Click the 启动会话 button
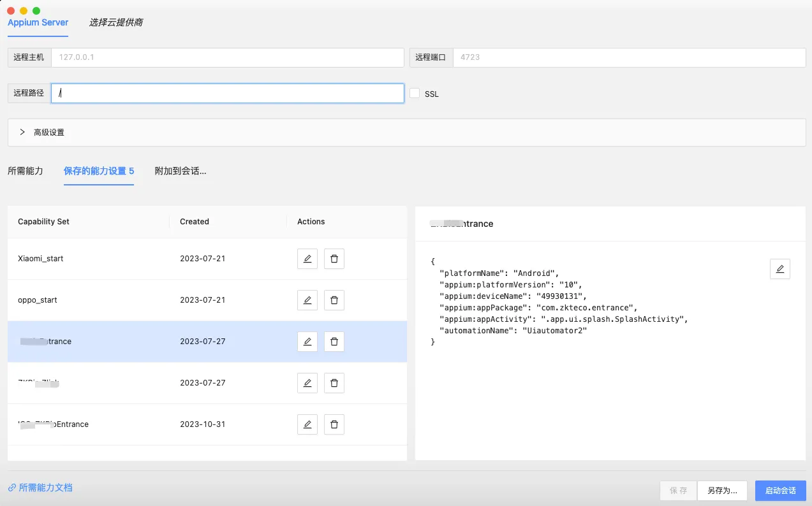The width and height of the screenshot is (812, 506). click(x=780, y=491)
